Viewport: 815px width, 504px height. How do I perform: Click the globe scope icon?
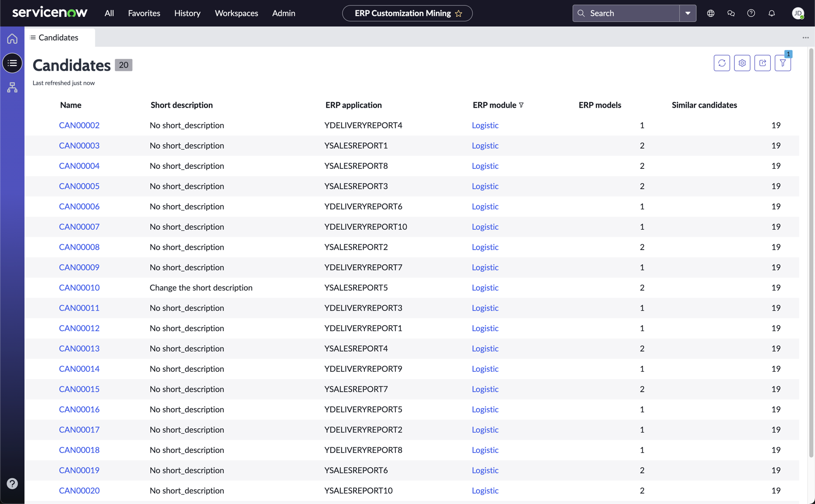[711, 13]
